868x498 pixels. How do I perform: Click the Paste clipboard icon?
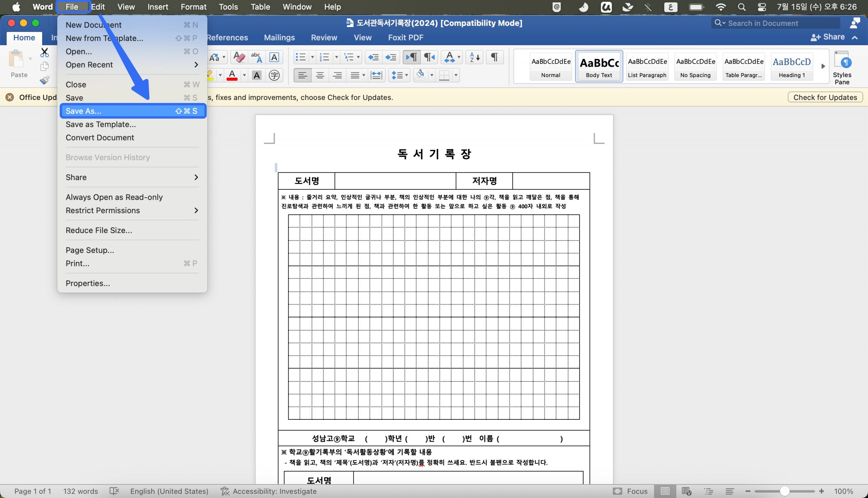(16, 59)
